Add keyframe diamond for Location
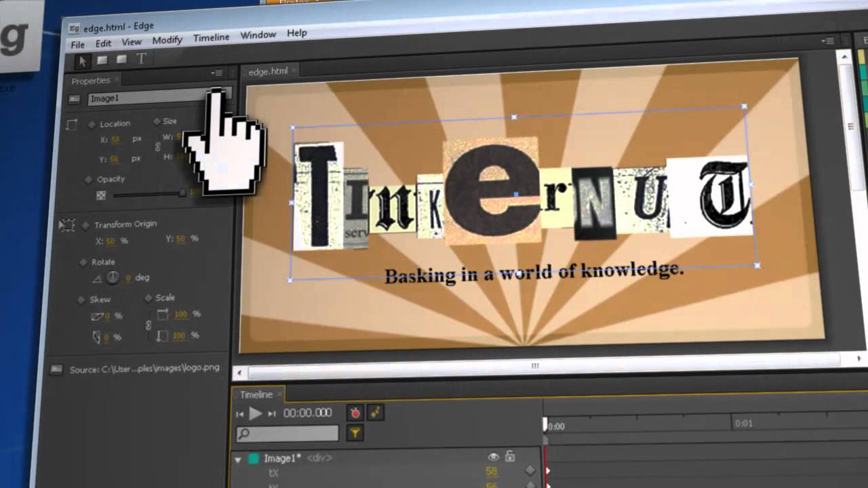This screenshot has width=868, height=488. (92, 125)
